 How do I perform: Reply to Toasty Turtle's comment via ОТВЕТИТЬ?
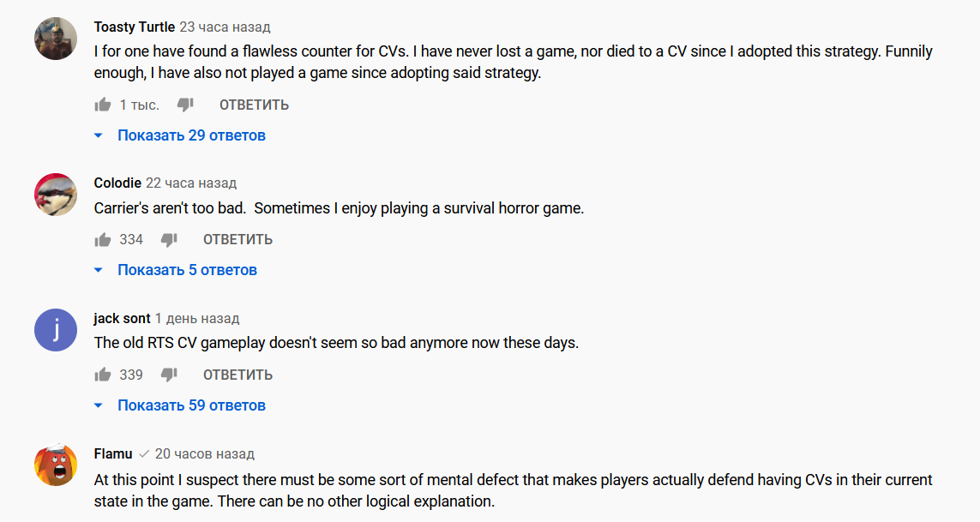click(x=254, y=105)
